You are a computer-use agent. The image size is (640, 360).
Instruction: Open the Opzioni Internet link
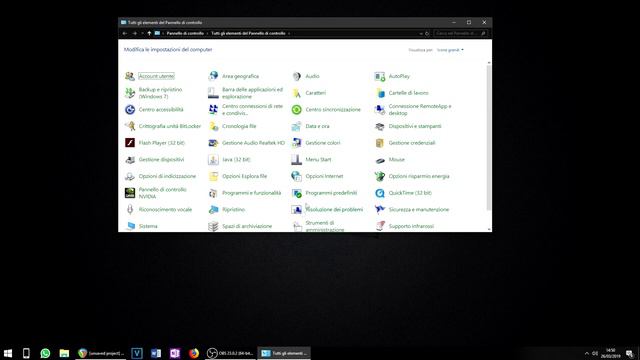click(x=324, y=176)
